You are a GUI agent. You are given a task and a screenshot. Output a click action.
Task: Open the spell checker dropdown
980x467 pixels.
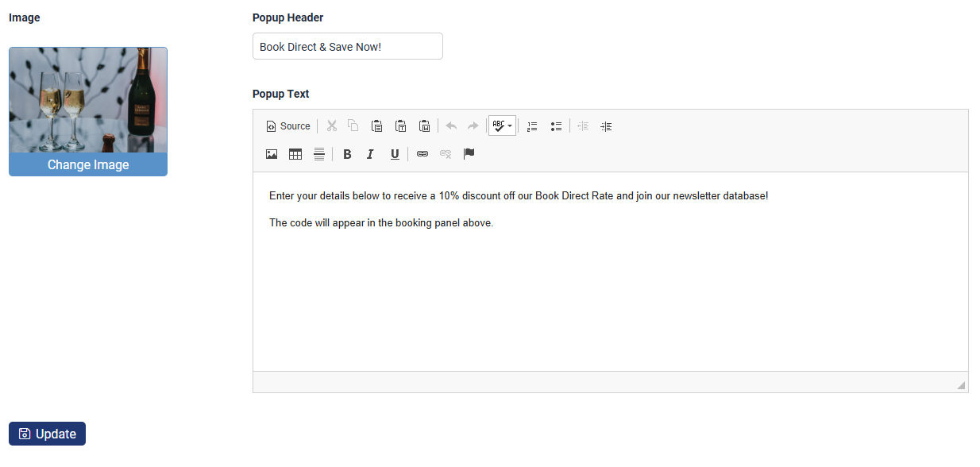pyautogui.click(x=502, y=126)
